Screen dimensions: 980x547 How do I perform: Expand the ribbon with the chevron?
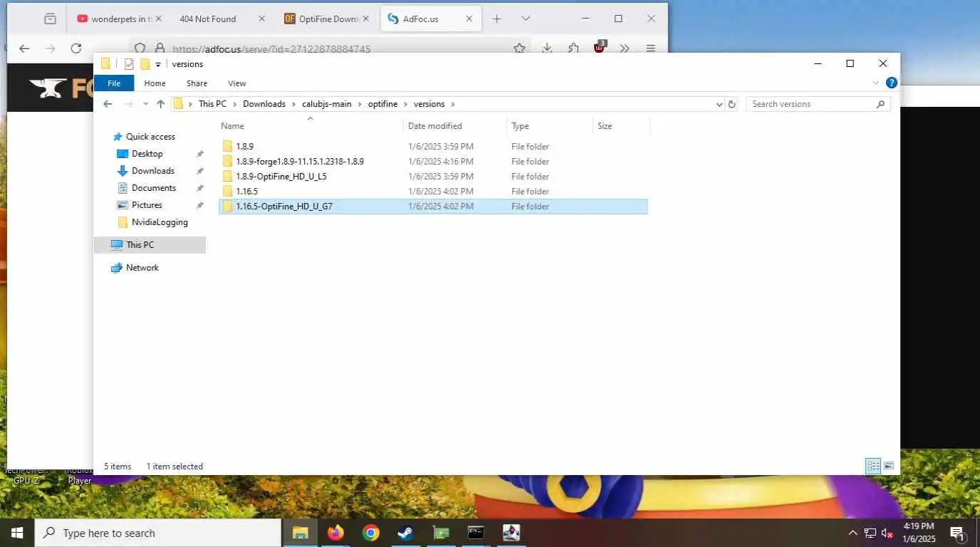point(876,83)
